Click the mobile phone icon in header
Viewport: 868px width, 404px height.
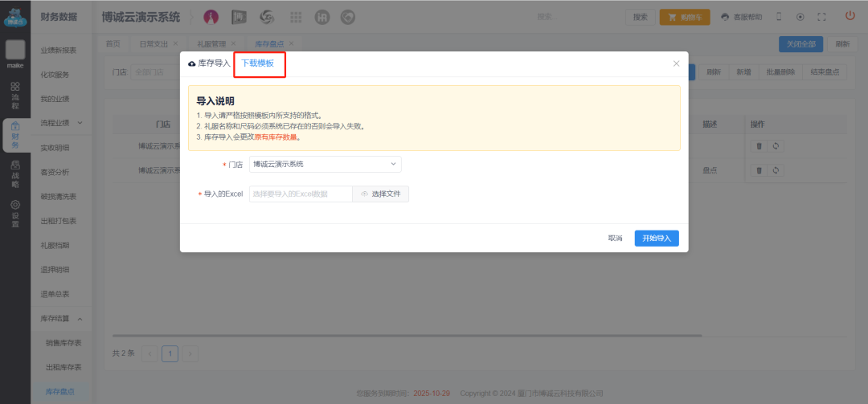coord(779,17)
